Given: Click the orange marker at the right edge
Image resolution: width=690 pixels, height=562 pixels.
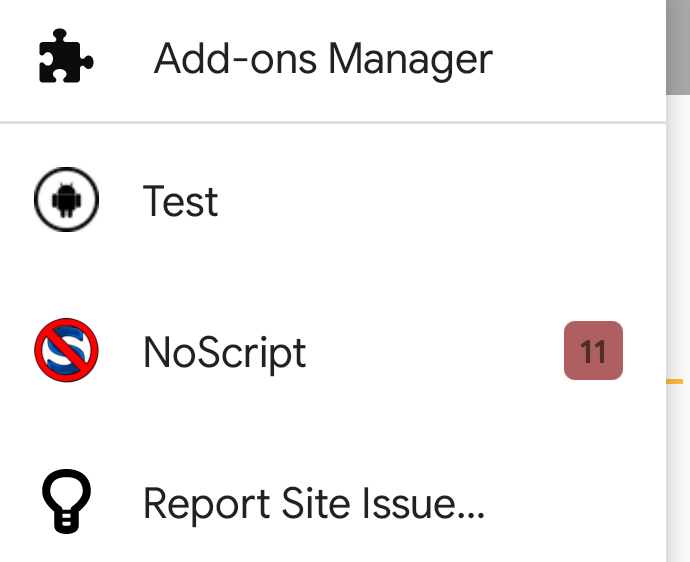Looking at the screenshot, I should pyautogui.click(x=675, y=382).
